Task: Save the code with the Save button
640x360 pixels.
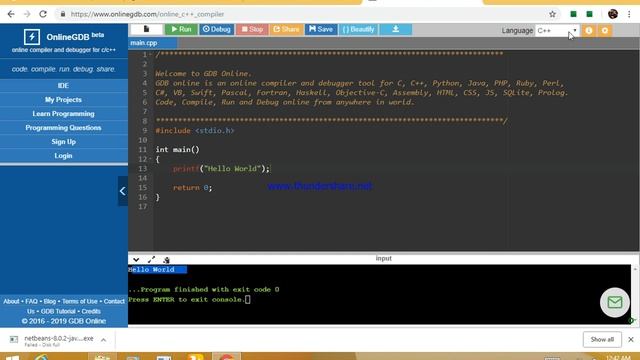Action: pos(321,29)
